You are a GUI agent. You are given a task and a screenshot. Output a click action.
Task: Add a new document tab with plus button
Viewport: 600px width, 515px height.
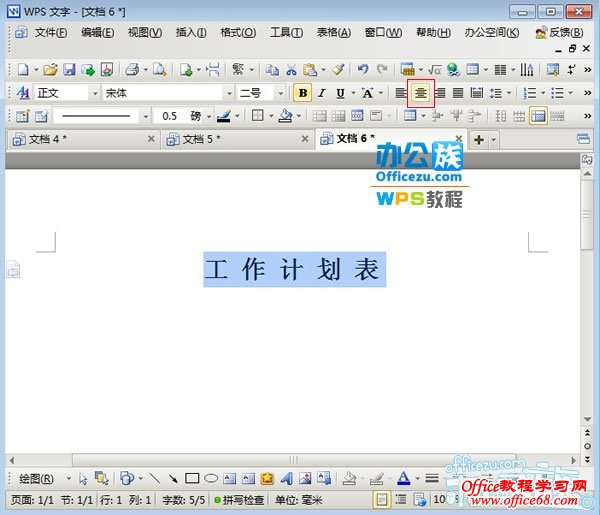click(x=479, y=139)
